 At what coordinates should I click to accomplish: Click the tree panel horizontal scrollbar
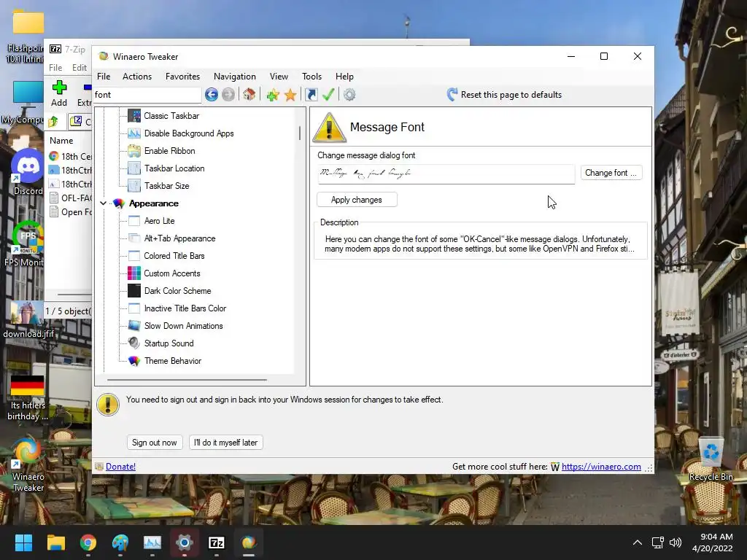(x=187, y=380)
